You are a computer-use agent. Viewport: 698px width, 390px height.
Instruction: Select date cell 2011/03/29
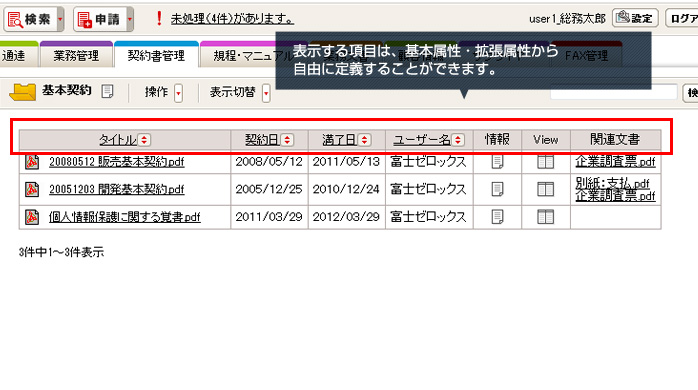coord(269,217)
